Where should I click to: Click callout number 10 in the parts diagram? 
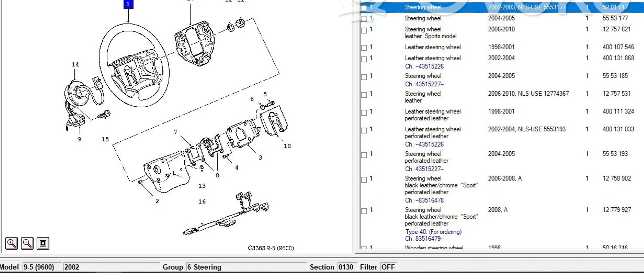287,146
